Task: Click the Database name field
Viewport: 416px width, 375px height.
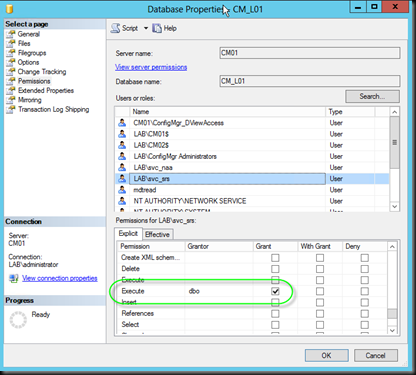Action: [310, 81]
